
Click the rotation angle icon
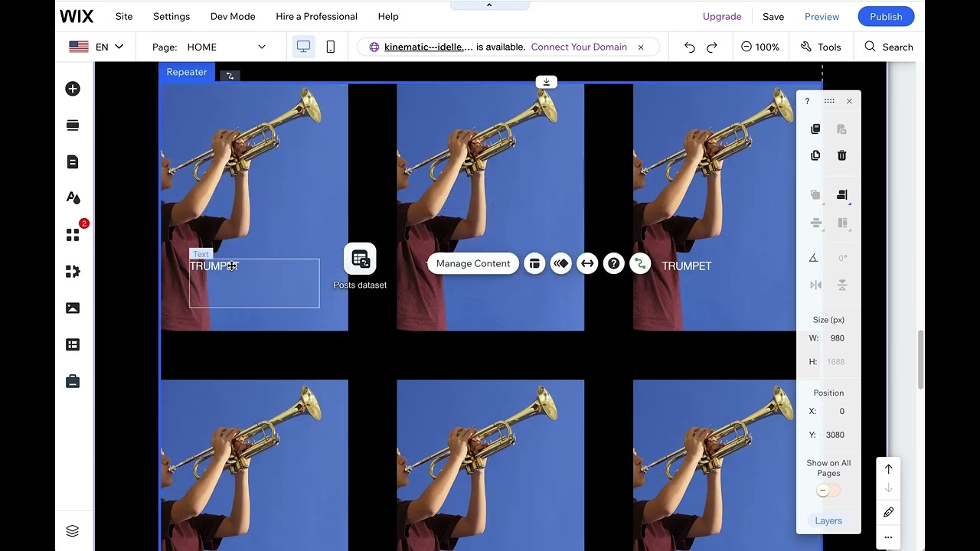pos(814,258)
